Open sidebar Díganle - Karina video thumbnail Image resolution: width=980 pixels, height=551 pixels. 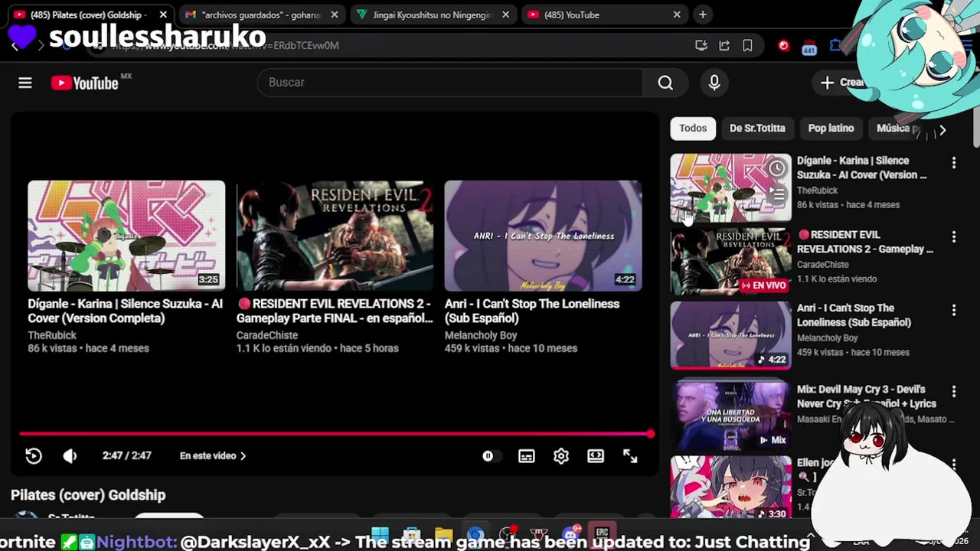[730, 187]
